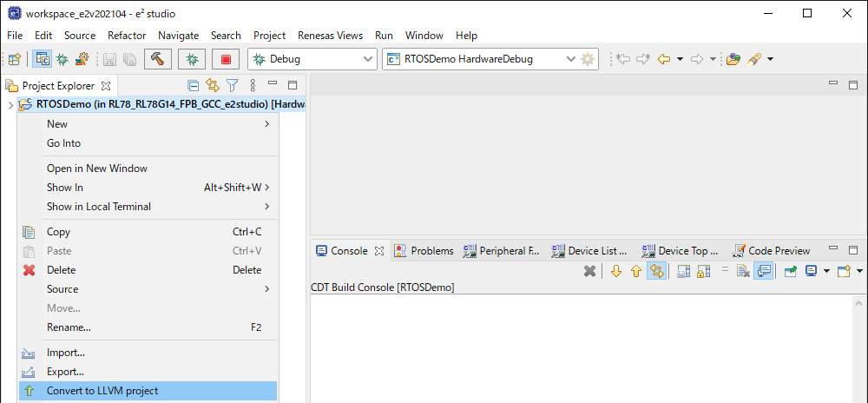Screen dimensions: 868x403
Task: Open the Device List tab
Action: pos(590,251)
